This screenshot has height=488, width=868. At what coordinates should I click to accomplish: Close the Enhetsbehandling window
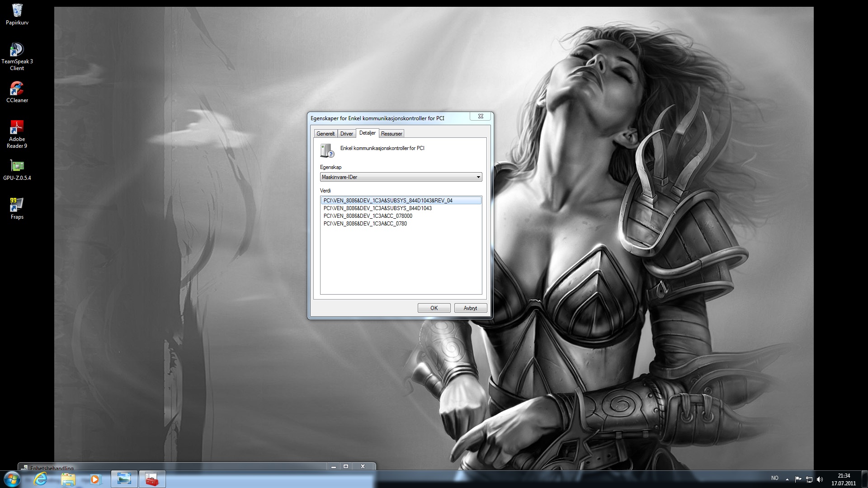point(363,466)
